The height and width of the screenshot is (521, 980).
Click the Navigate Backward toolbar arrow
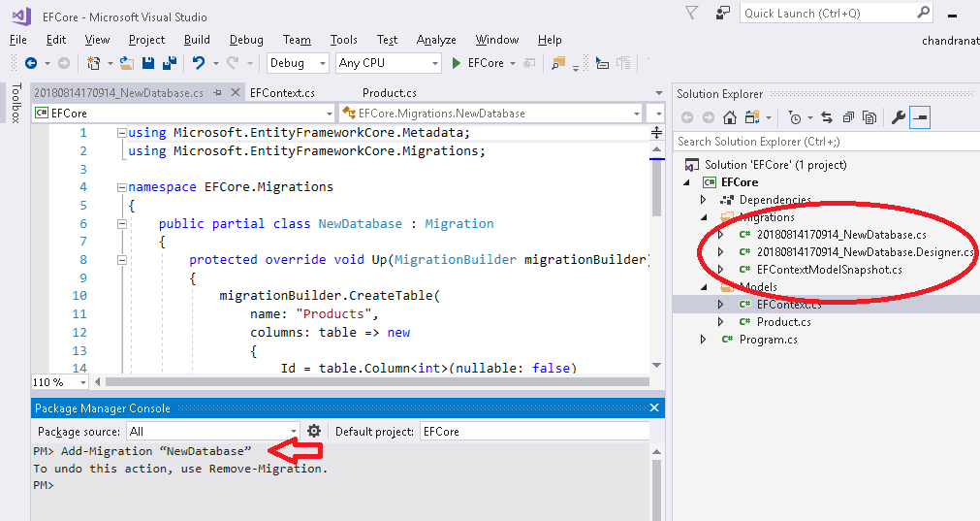click(31, 62)
